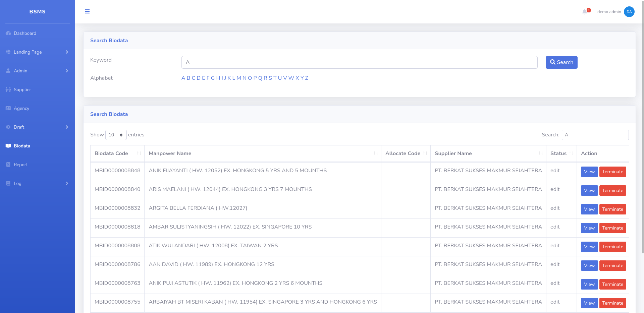Screen dimensions: 644x313
Task: Open the Report menu item
Action: click(x=38, y=165)
